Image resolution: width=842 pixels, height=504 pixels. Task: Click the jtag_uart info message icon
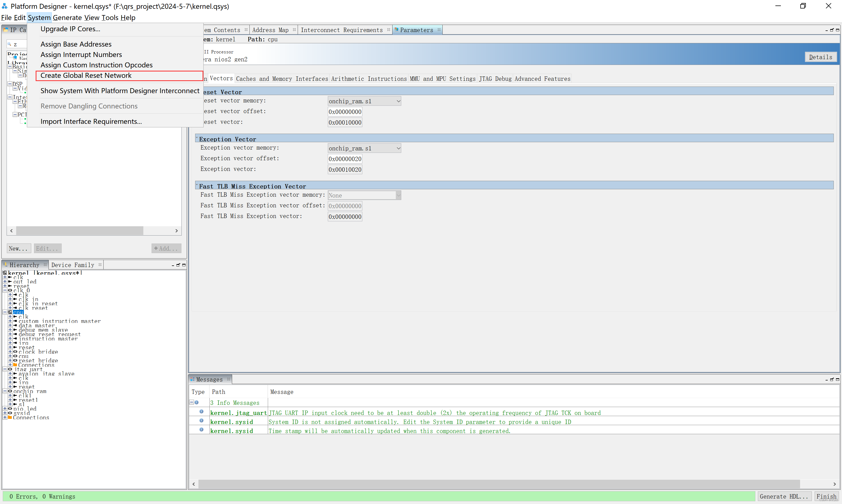[201, 412]
